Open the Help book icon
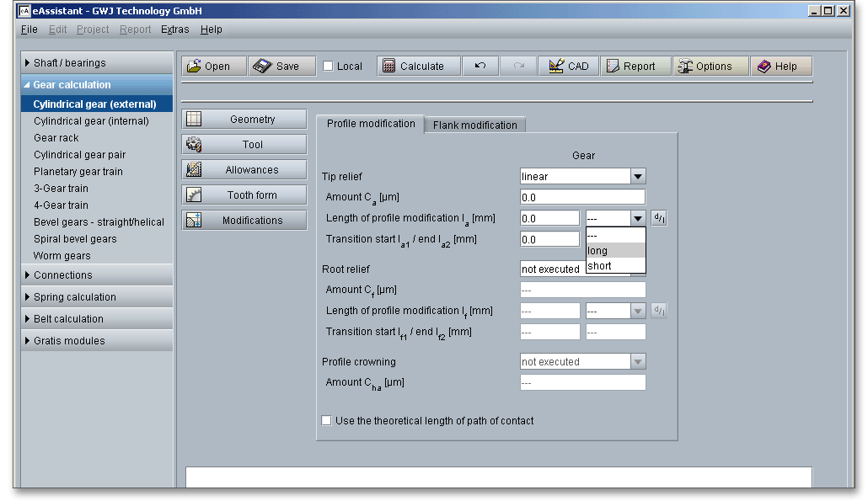868x501 pixels. pyautogui.click(x=764, y=67)
